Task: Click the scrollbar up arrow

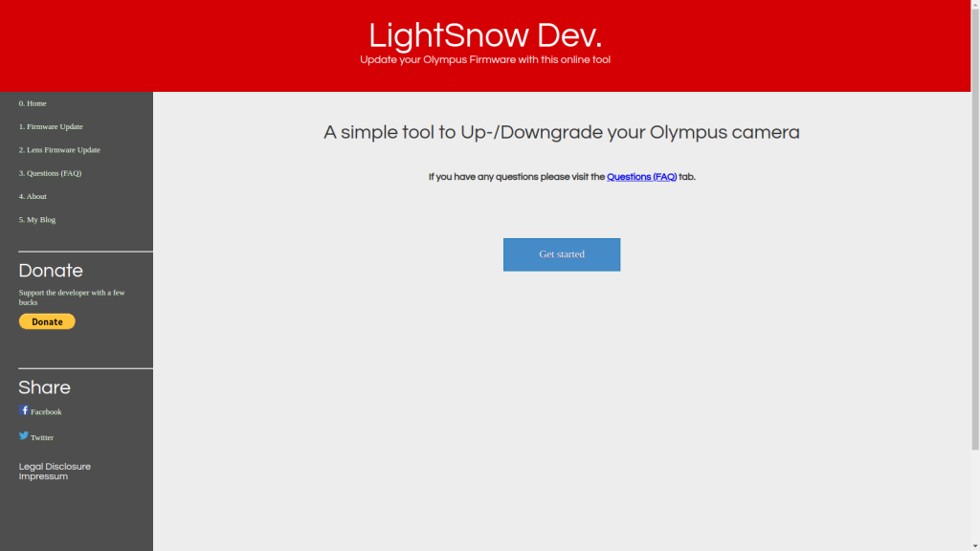Action: pos(975,4)
